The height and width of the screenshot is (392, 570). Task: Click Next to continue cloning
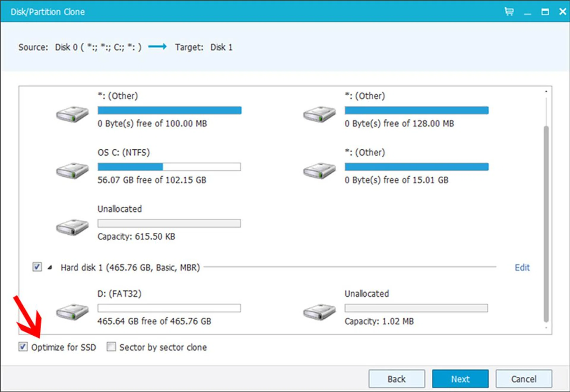[460, 379]
